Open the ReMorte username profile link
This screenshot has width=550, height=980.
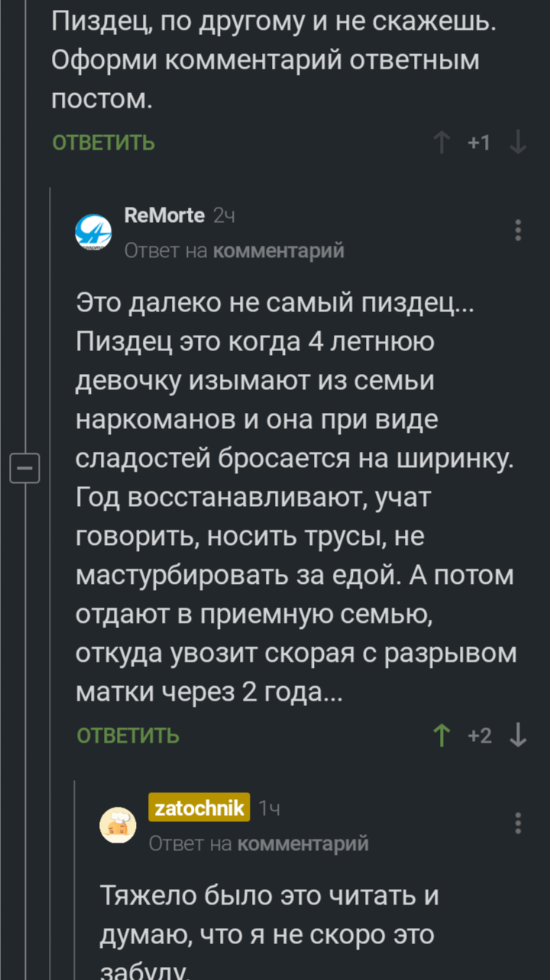(x=164, y=216)
